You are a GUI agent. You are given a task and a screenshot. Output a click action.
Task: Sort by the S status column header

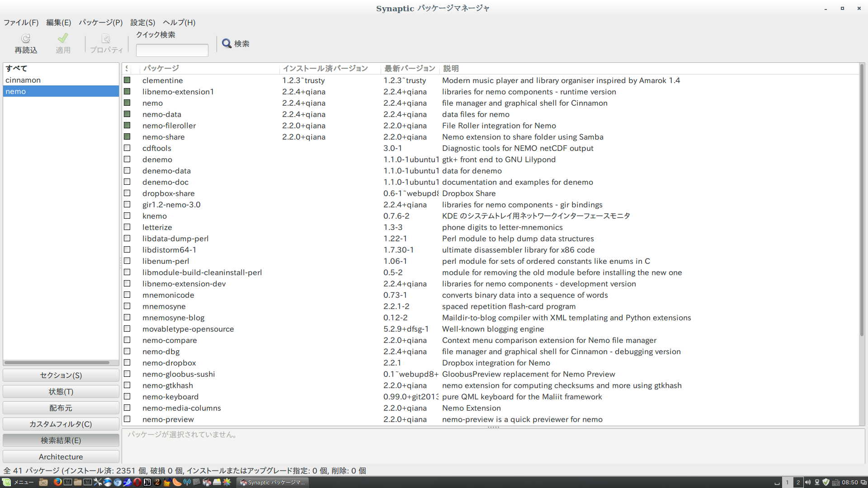127,68
